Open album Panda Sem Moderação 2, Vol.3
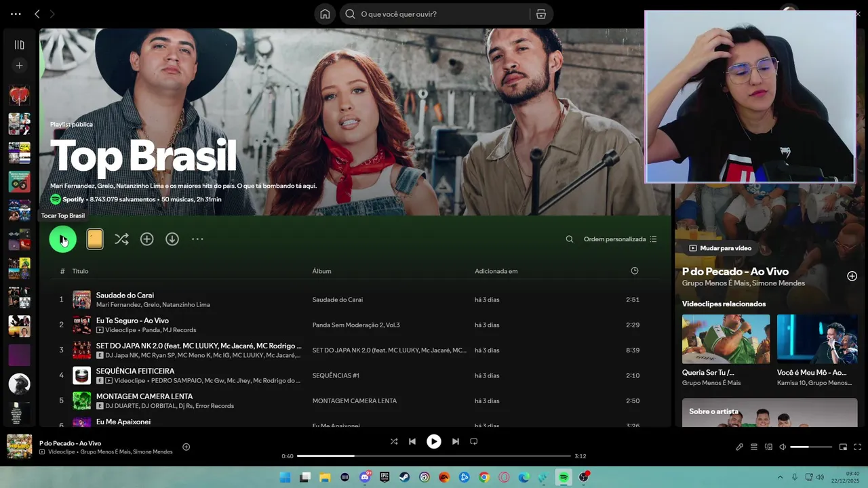The height and width of the screenshot is (488, 868). pyautogui.click(x=356, y=325)
